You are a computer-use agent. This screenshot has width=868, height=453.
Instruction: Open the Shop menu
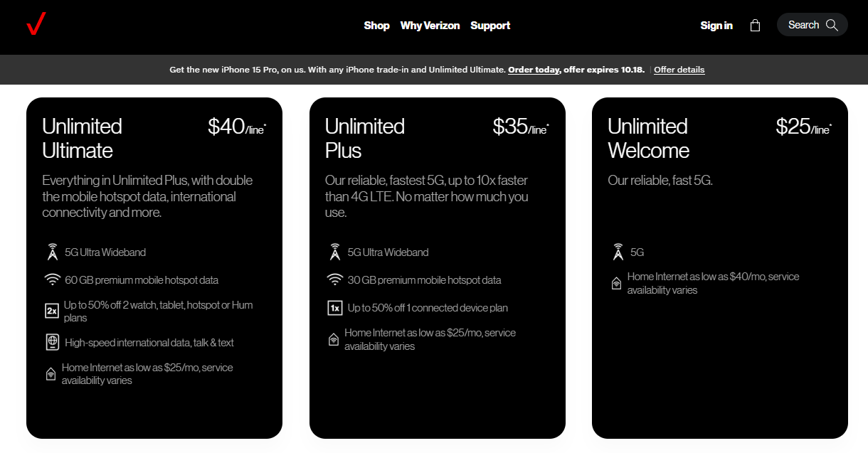click(376, 25)
